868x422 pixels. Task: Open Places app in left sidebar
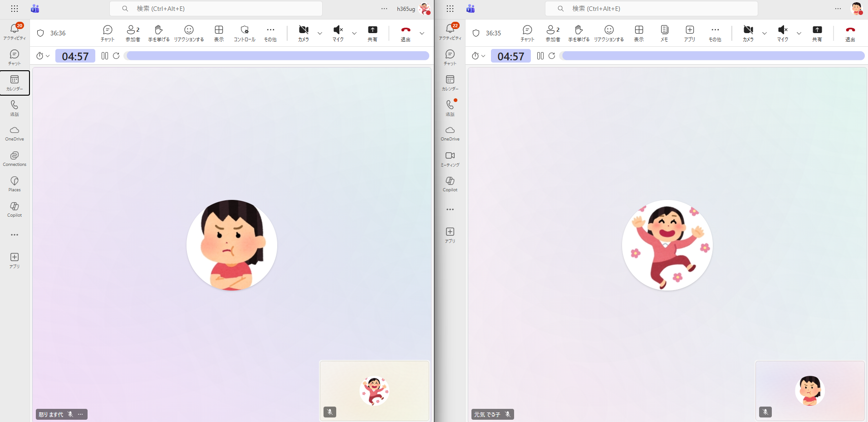pyautogui.click(x=15, y=184)
